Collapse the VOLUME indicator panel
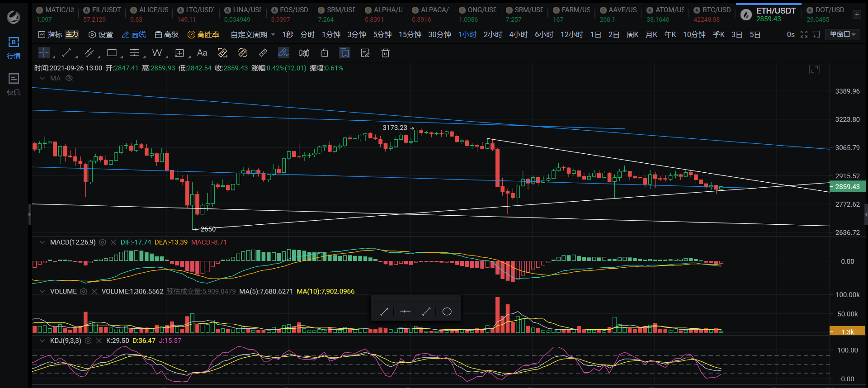 [42, 292]
